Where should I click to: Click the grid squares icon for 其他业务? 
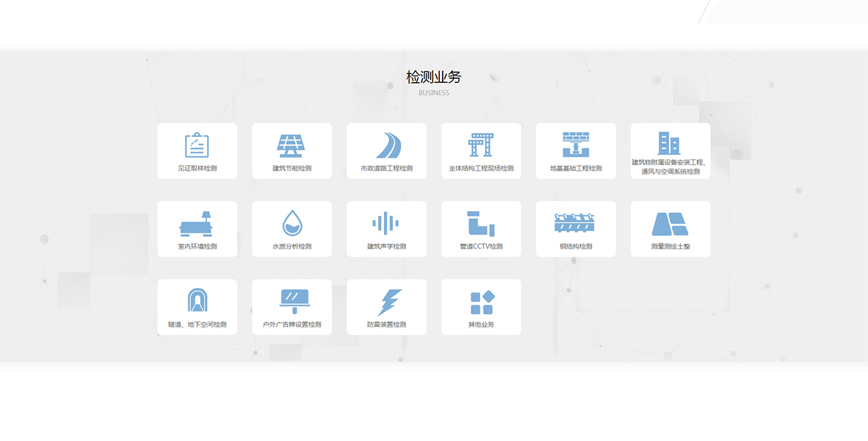[481, 302]
